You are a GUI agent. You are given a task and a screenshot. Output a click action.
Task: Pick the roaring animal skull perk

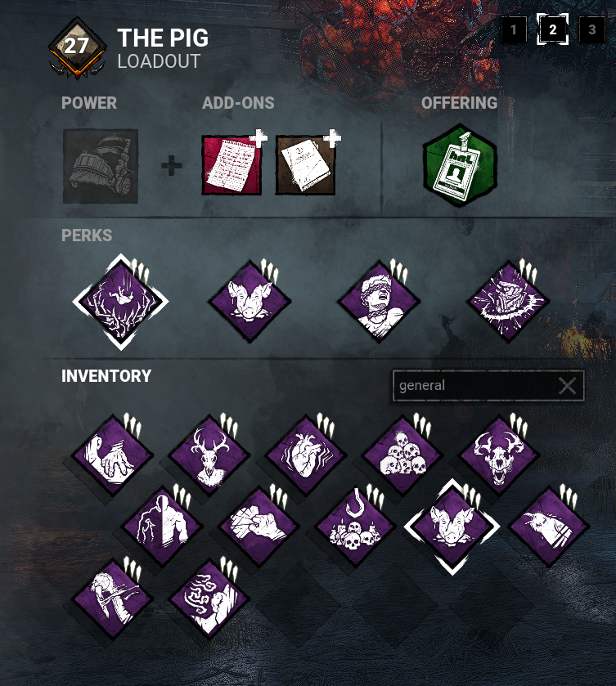[499, 456]
